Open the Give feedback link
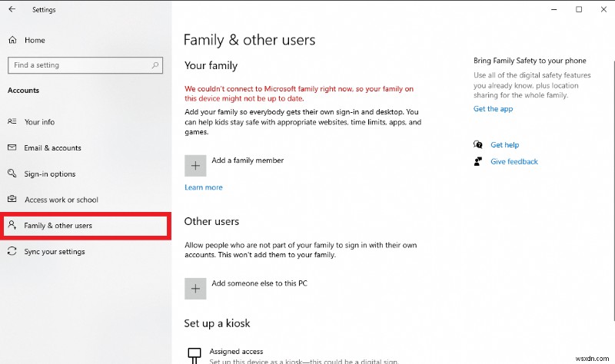The width and height of the screenshot is (615, 364). pyautogui.click(x=514, y=161)
